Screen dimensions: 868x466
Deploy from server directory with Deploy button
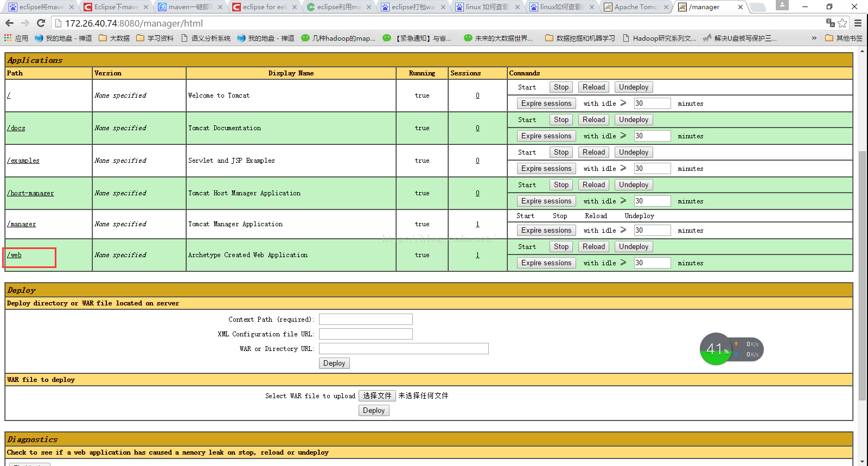(x=334, y=363)
